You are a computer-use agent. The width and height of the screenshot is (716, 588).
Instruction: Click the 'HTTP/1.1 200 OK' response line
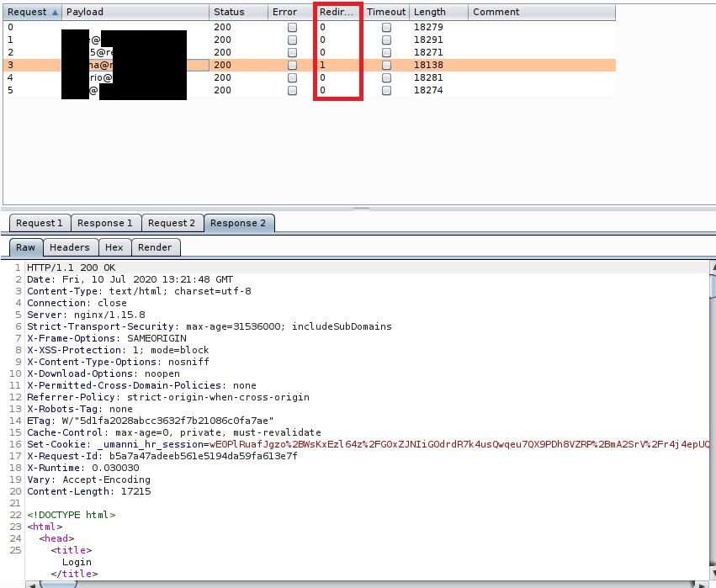(x=72, y=268)
